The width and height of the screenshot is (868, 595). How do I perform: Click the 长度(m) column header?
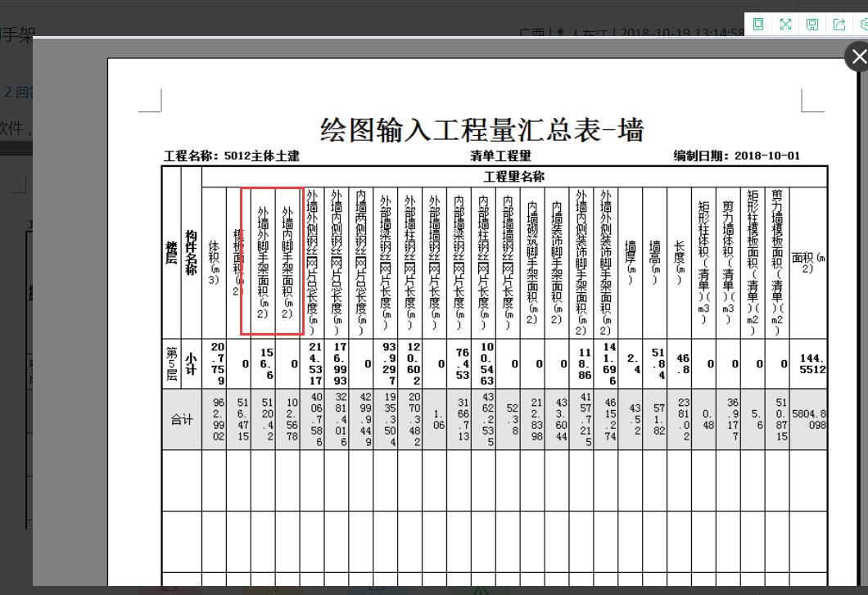click(679, 263)
